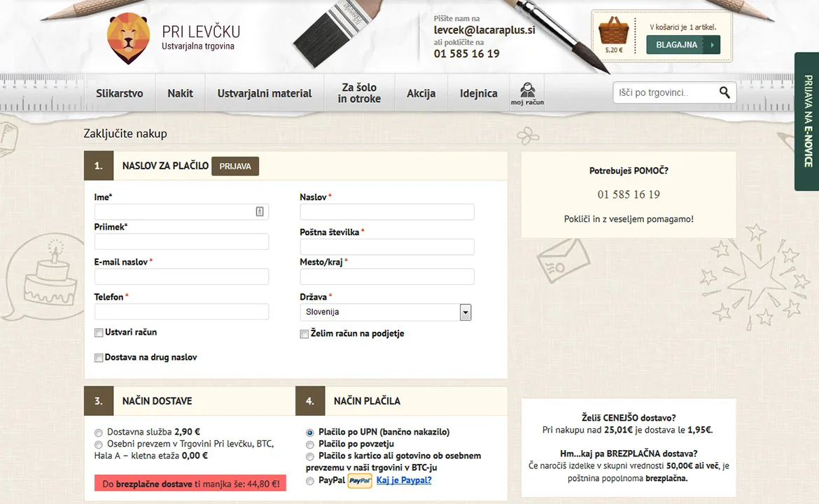Click the Priimek input field
This screenshot has height=504, width=819.
tap(181, 241)
